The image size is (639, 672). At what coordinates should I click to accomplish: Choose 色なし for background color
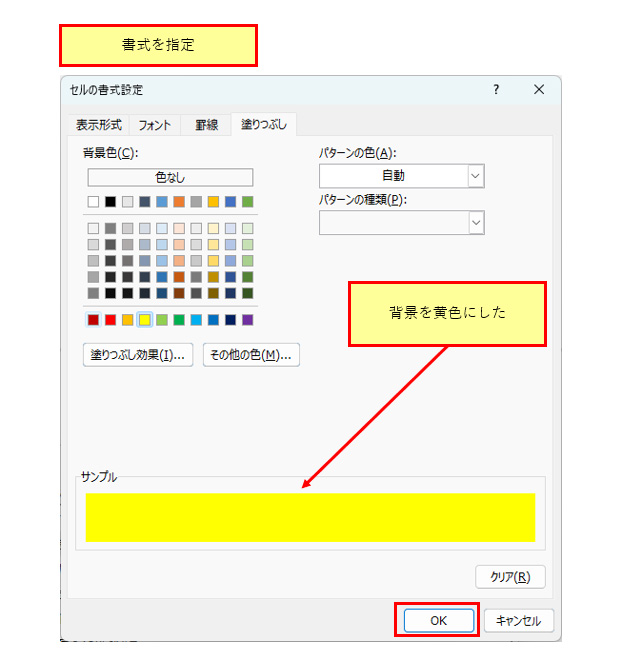pyautogui.click(x=170, y=177)
